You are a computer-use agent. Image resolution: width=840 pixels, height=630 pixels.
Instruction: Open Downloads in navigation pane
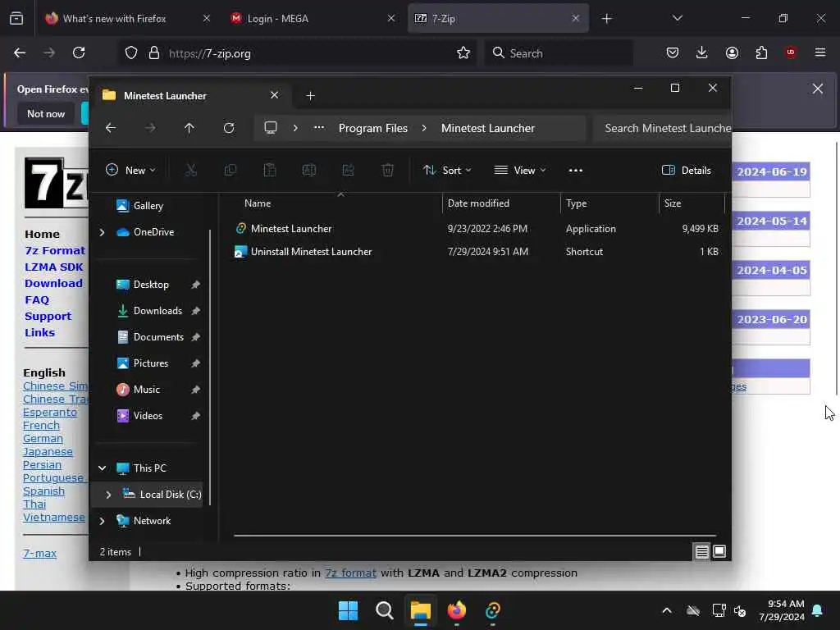[157, 311]
